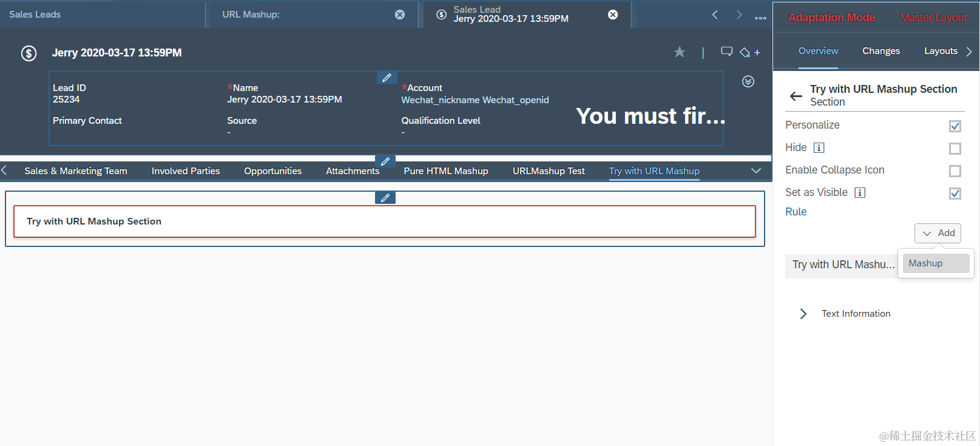Open the Involved Parties tab
The image size is (980, 446).
coord(186,171)
